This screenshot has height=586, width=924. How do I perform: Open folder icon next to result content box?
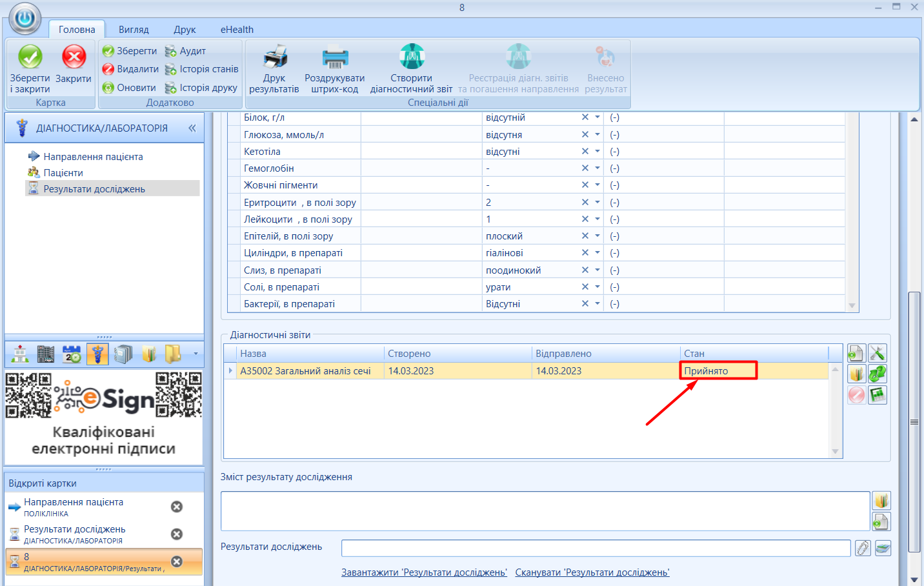[x=881, y=501]
